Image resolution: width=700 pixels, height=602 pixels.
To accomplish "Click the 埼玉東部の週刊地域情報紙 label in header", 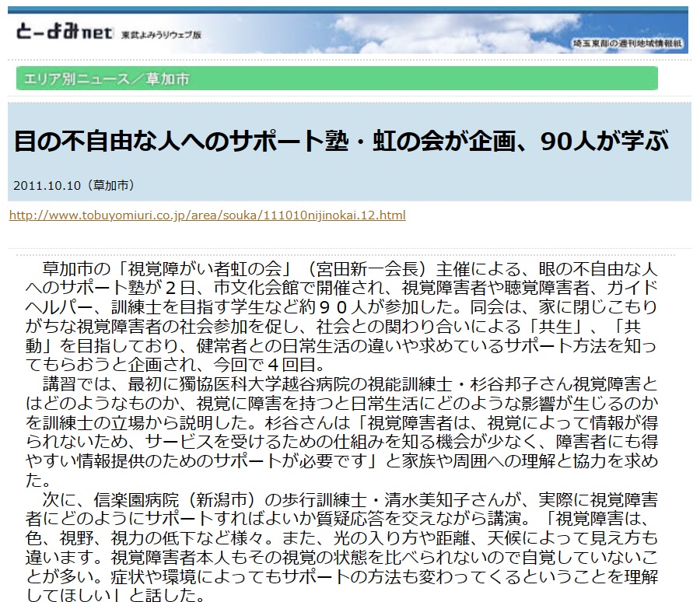I will click(x=627, y=44).
